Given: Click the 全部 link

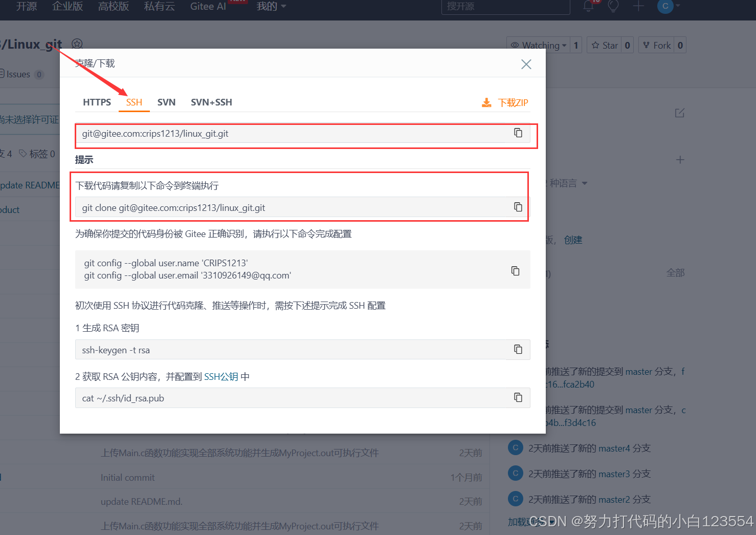Looking at the screenshot, I should point(675,273).
